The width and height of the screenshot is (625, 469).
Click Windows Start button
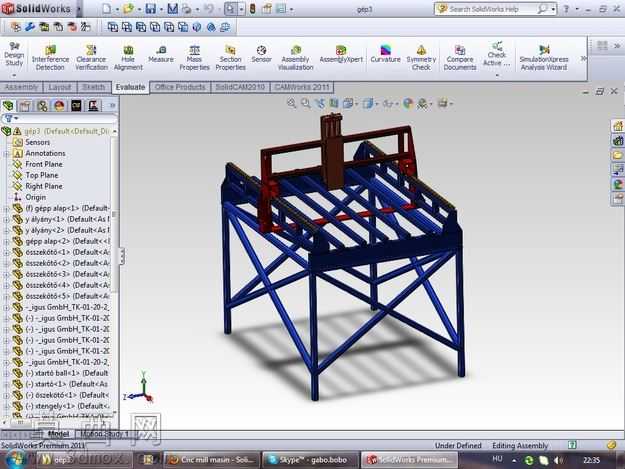pos(17,459)
